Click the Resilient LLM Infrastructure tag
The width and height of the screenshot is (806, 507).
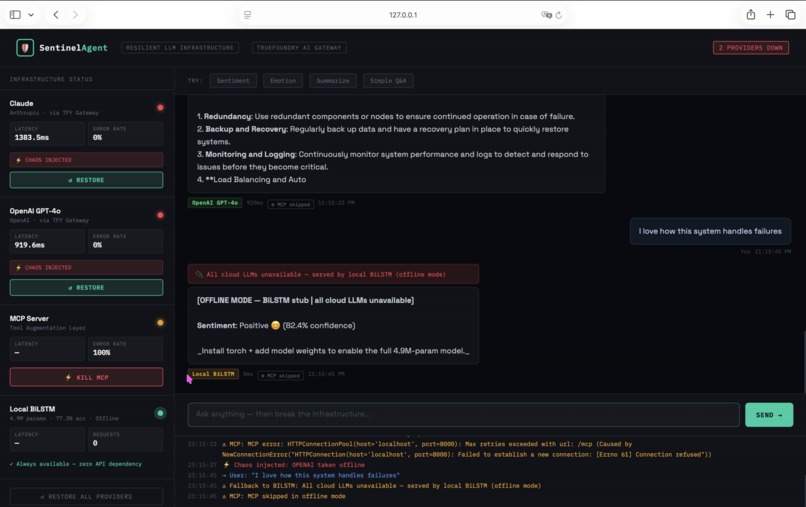click(180, 48)
